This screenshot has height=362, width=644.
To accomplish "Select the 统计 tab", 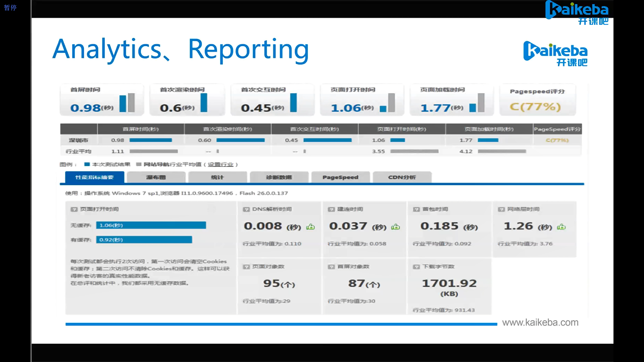I will pyautogui.click(x=217, y=177).
